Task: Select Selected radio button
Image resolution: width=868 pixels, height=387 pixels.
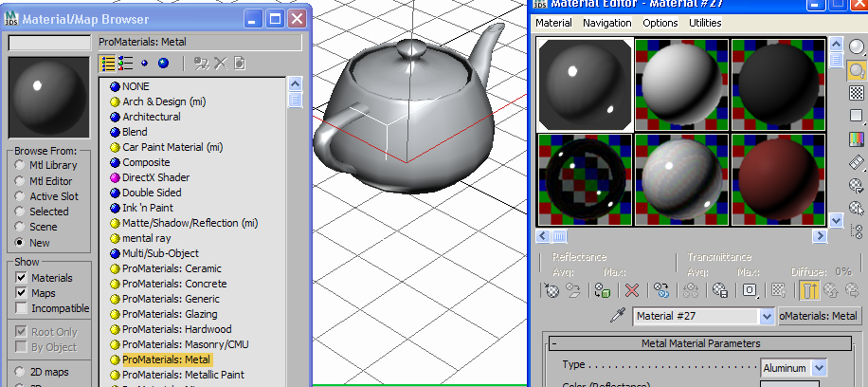Action: click(x=20, y=212)
